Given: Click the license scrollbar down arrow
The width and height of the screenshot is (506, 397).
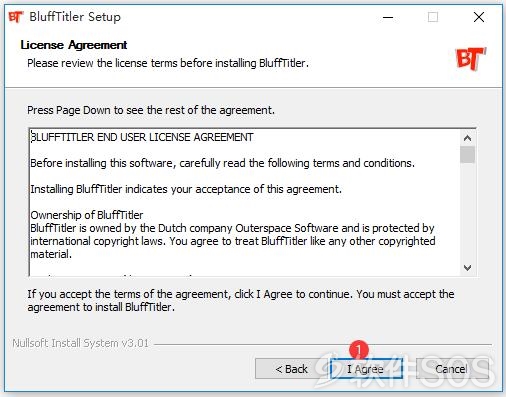Looking at the screenshot, I should 467,268.
